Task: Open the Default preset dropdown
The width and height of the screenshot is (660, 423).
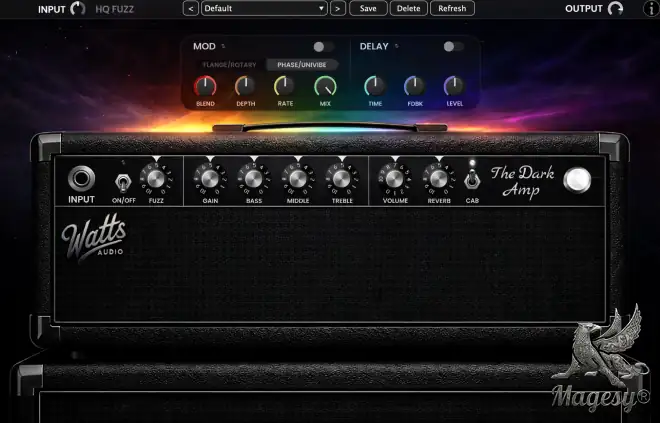Action: point(264,8)
